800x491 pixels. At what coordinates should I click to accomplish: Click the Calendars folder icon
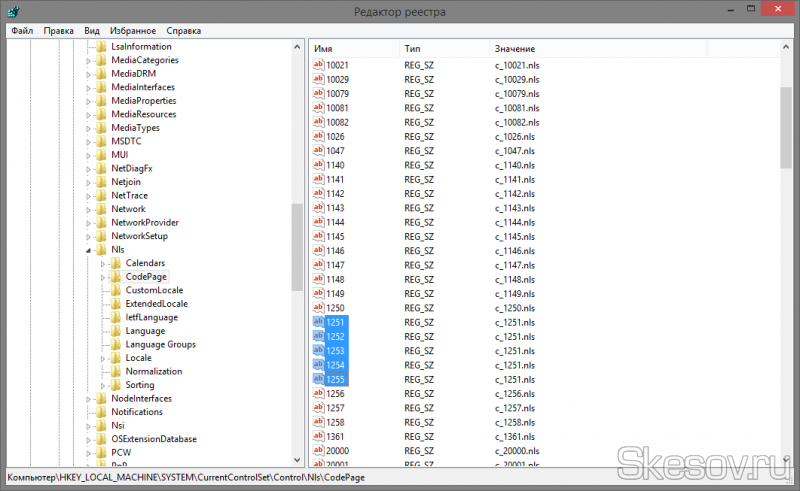tap(118, 263)
